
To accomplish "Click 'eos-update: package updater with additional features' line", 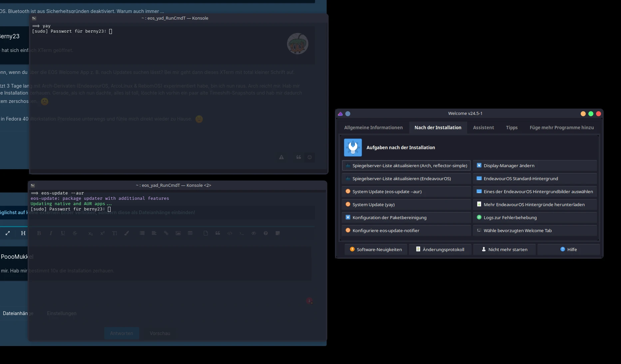I will coord(100,198).
